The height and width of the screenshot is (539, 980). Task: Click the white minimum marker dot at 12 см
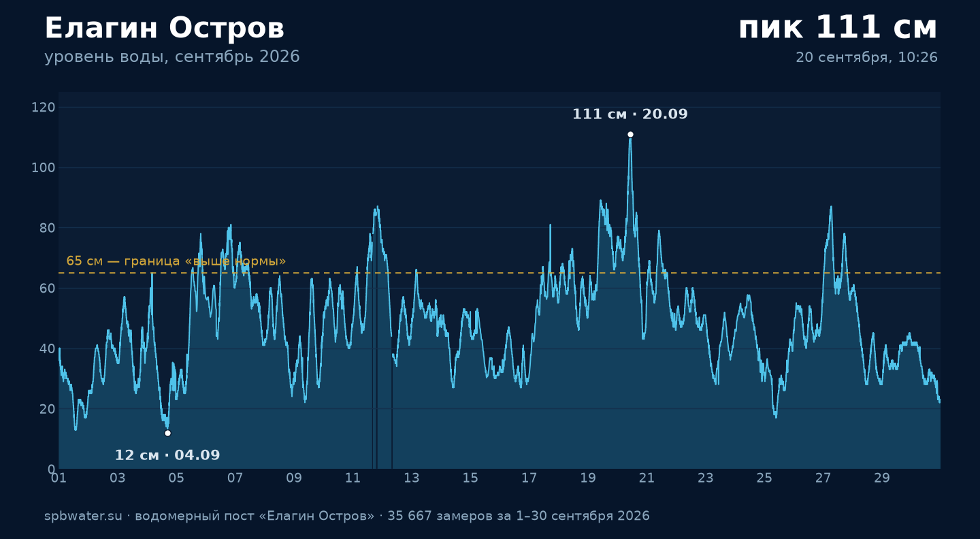coord(167,433)
